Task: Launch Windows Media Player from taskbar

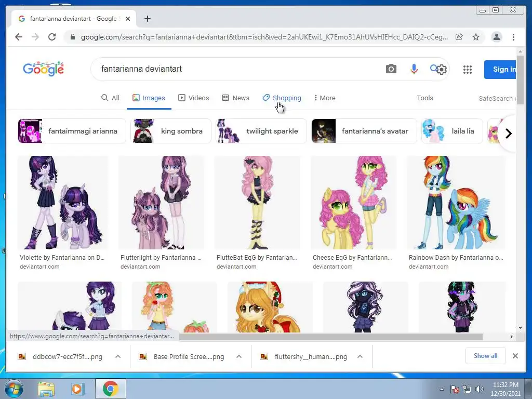Action: point(78,389)
